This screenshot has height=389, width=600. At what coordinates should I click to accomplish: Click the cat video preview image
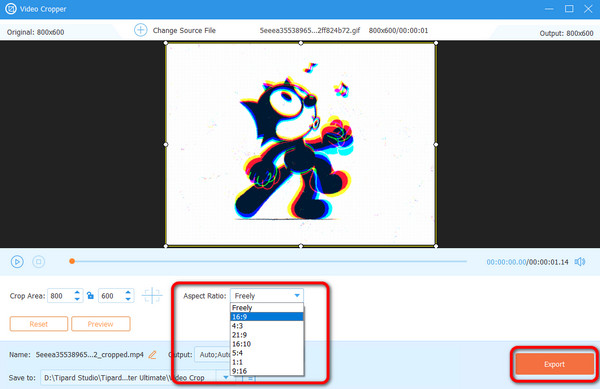pos(301,145)
